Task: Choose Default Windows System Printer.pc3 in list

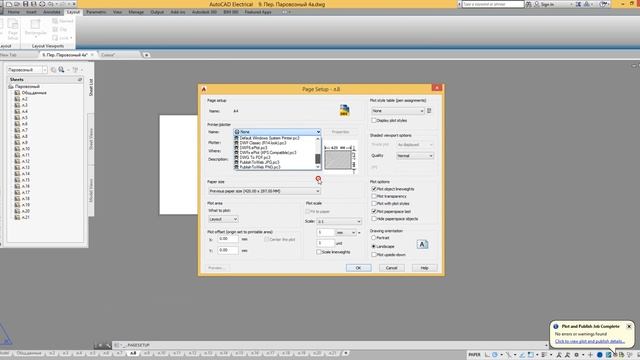Action: click(x=269, y=138)
